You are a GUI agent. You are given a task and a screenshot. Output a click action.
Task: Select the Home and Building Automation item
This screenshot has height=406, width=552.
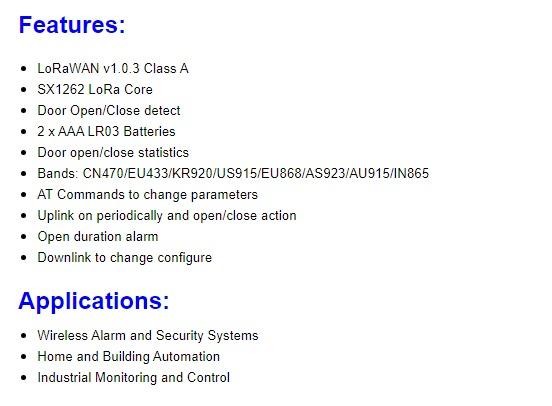coord(128,357)
